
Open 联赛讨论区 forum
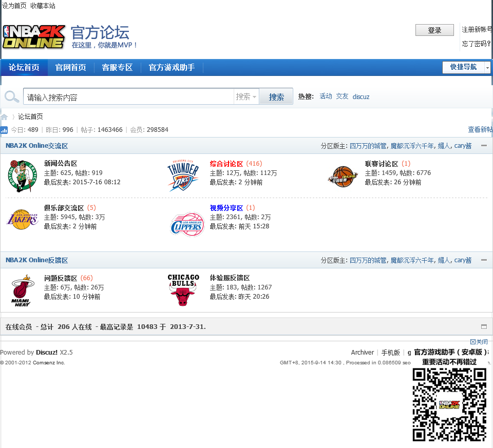pos(382,164)
